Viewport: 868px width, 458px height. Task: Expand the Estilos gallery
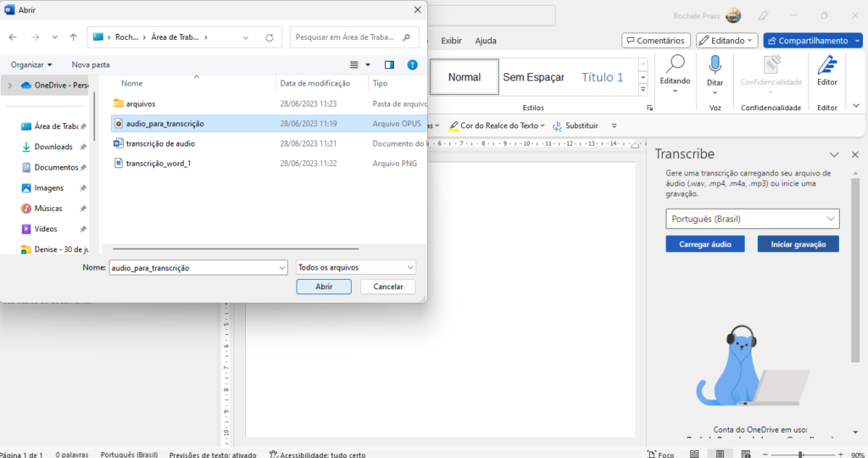tap(643, 89)
